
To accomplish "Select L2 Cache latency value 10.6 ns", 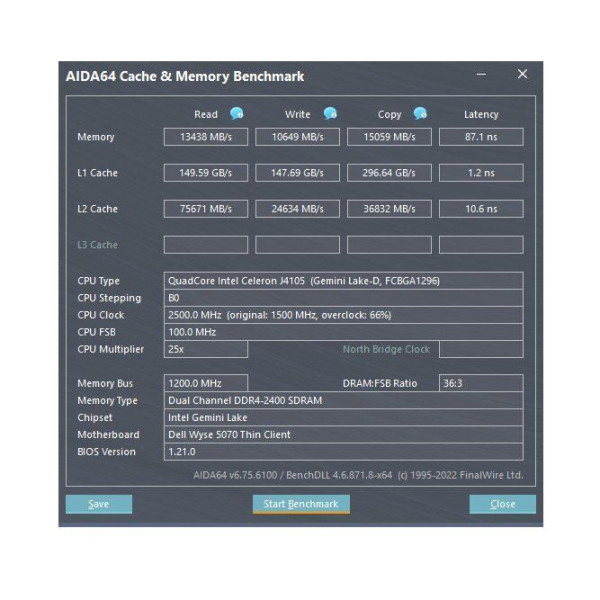I will [481, 209].
